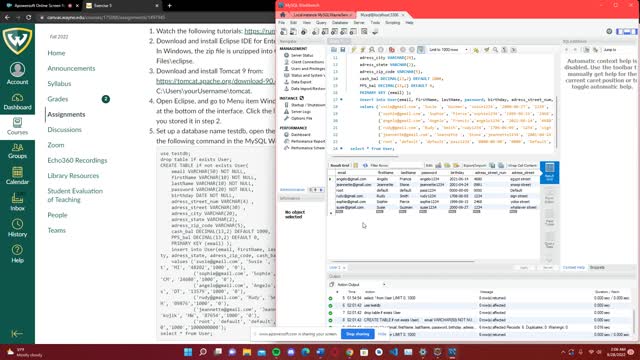Open Users and Privileges in Navigator
Image resolution: width=640 pixels, height=360 pixels.
(x=307, y=69)
